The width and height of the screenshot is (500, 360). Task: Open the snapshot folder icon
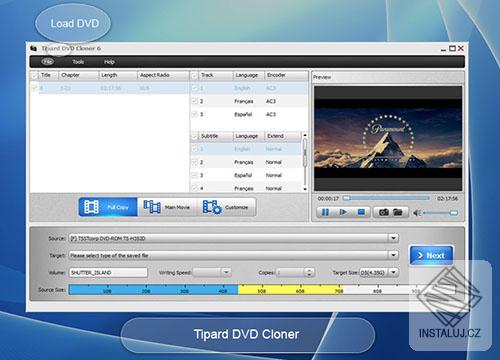point(398,212)
